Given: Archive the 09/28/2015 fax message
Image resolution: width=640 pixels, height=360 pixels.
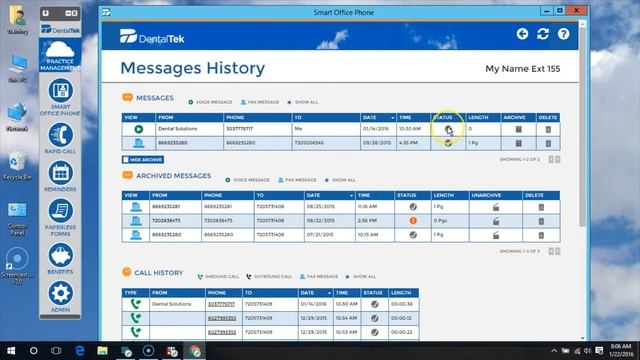Looking at the screenshot, I should tap(518, 143).
